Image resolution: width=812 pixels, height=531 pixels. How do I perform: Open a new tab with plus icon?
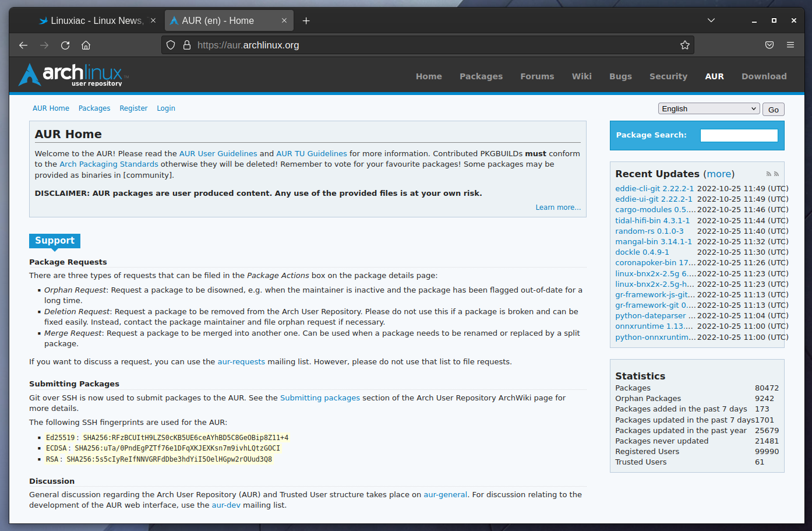pyautogui.click(x=306, y=20)
